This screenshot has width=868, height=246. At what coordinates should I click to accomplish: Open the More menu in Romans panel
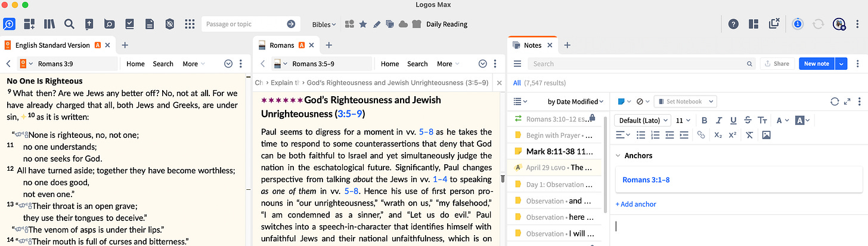(x=448, y=64)
